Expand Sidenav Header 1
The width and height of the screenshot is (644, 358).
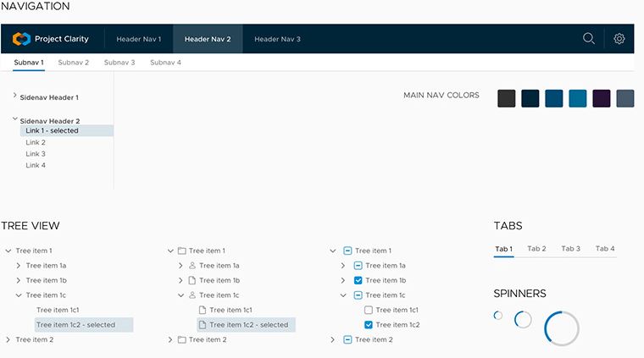pyautogui.click(x=14, y=95)
